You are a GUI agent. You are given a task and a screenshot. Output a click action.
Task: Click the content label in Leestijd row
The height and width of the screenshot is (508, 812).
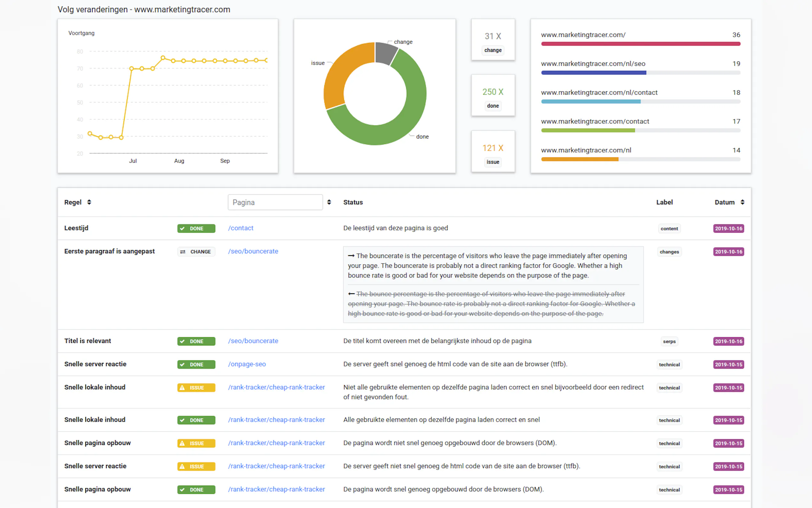click(x=669, y=228)
